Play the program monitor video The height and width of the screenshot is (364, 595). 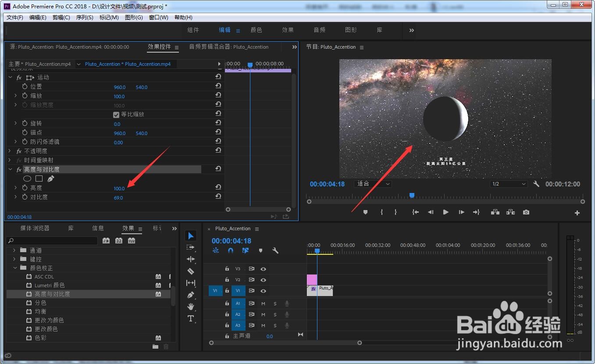click(446, 212)
